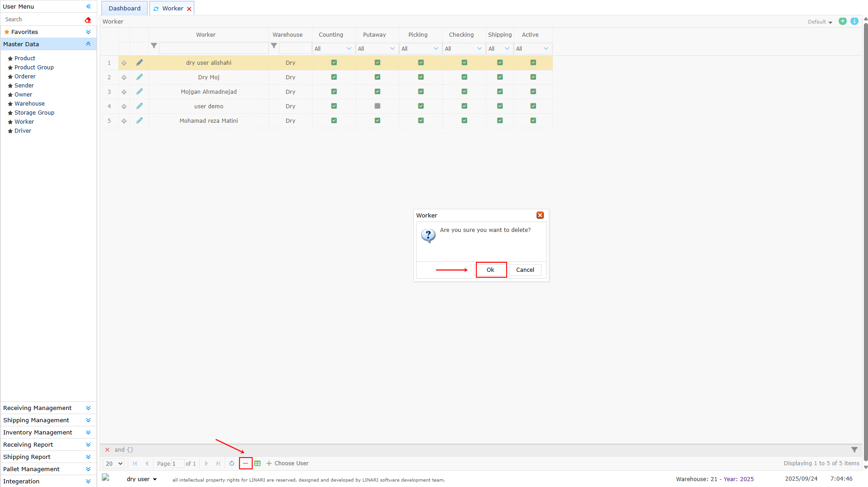
Task: Click the blue info icon at top right
Action: (854, 21)
